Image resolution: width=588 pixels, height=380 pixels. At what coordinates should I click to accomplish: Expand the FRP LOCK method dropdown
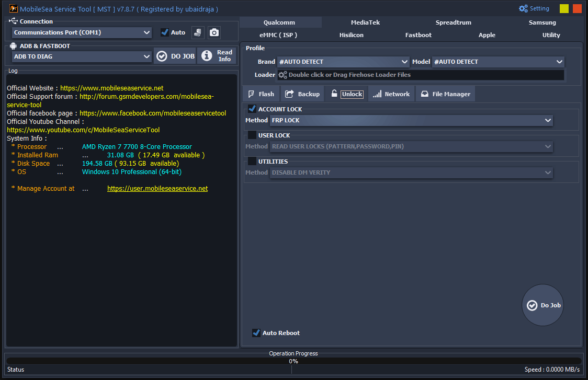pyautogui.click(x=548, y=120)
